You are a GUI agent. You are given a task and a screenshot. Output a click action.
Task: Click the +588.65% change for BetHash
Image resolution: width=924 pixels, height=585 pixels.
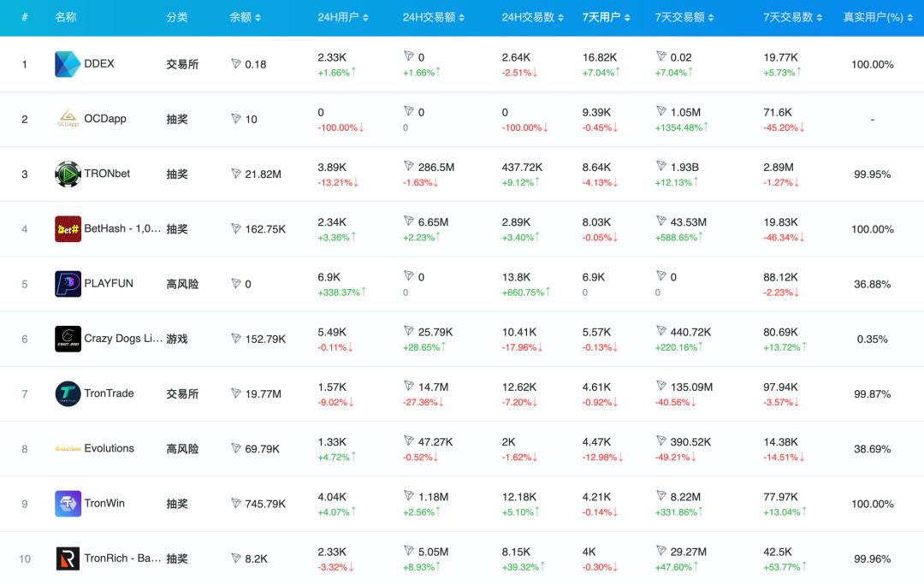[678, 238]
